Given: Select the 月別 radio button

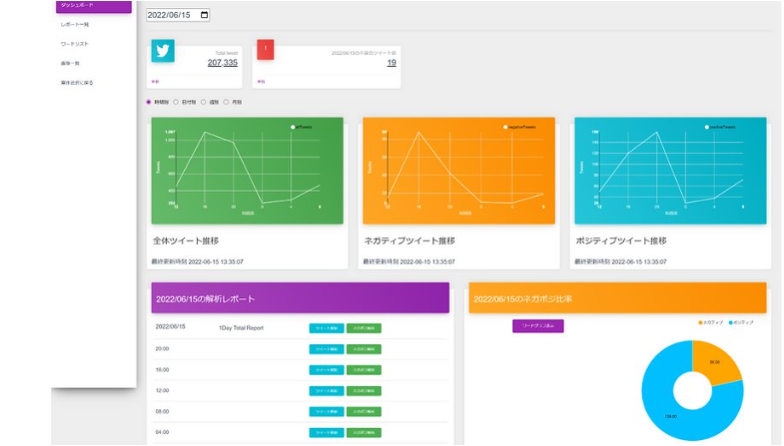Looking at the screenshot, I should (226, 101).
